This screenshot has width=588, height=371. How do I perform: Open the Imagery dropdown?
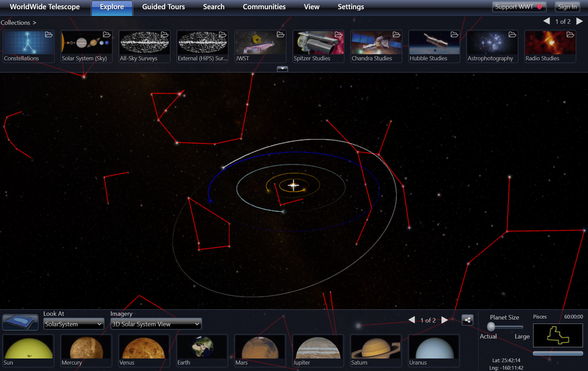pos(156,324)
